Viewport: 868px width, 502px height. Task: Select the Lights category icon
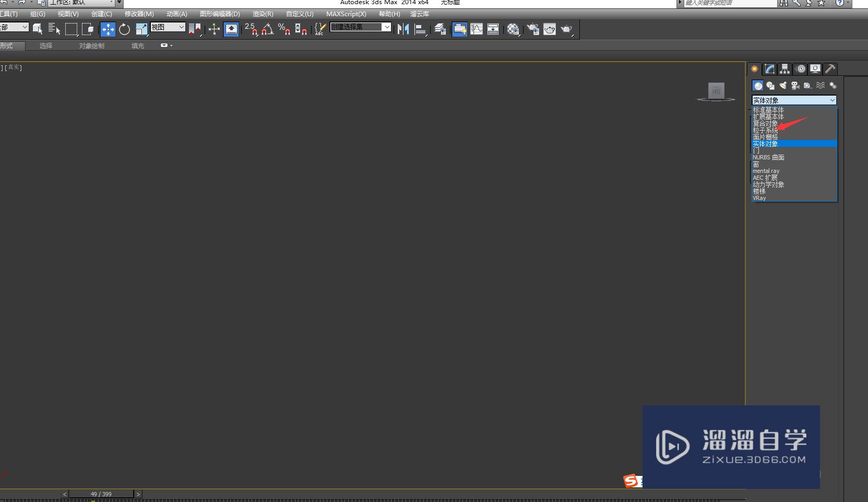(783, 86)
